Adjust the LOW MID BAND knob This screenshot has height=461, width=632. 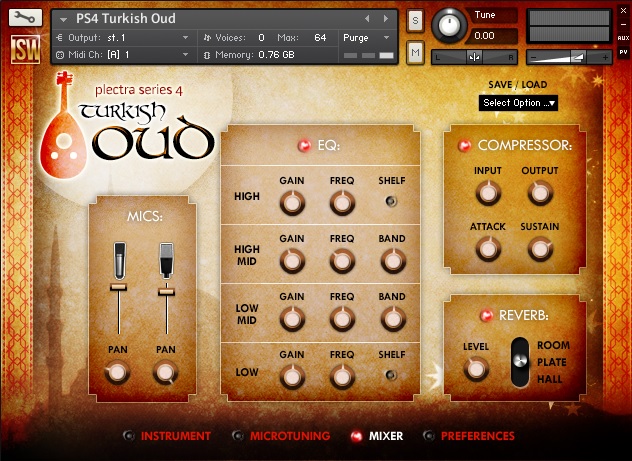[393, 319]
